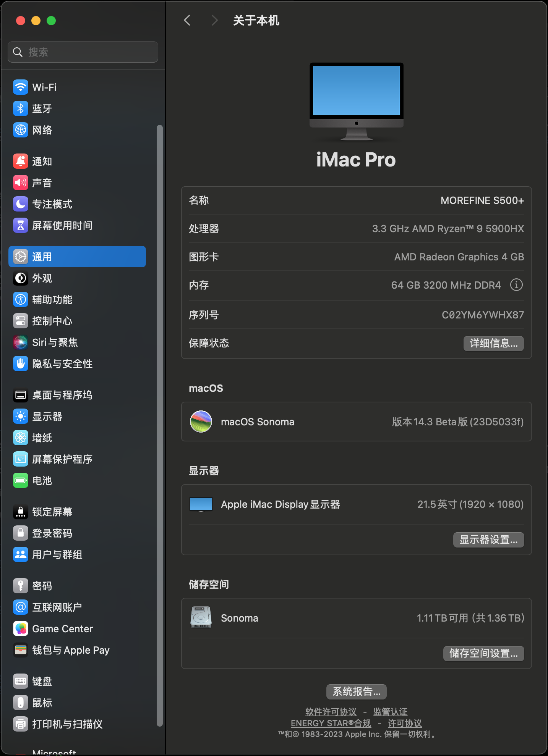Focus the 搜索 search field

point(83,52)
